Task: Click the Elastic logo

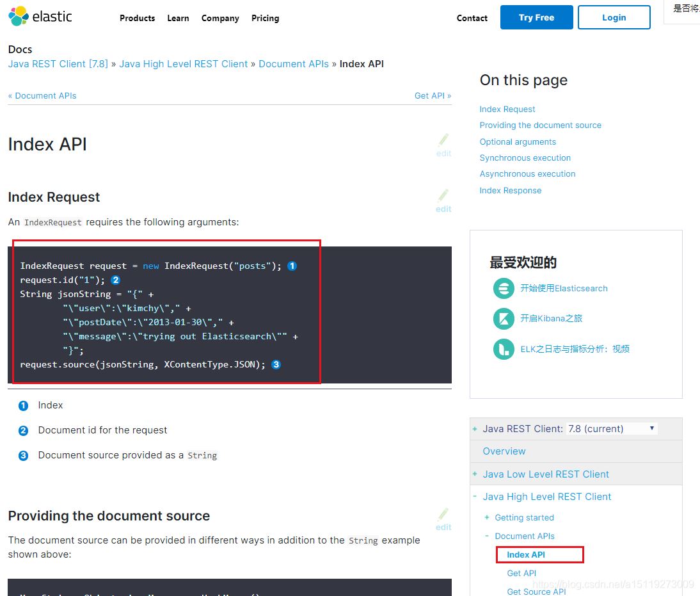Action: pyautogui.click(x=40, y=17)
